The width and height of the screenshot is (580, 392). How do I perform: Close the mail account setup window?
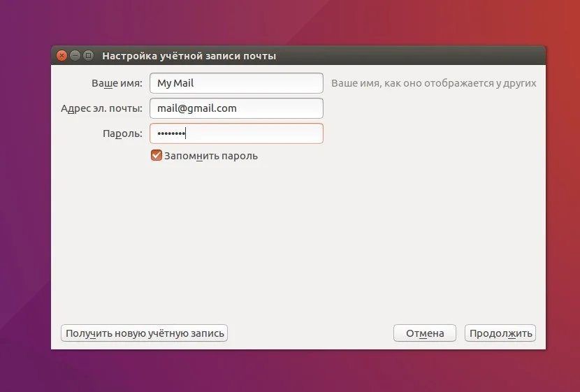click(x=61, y=56)
